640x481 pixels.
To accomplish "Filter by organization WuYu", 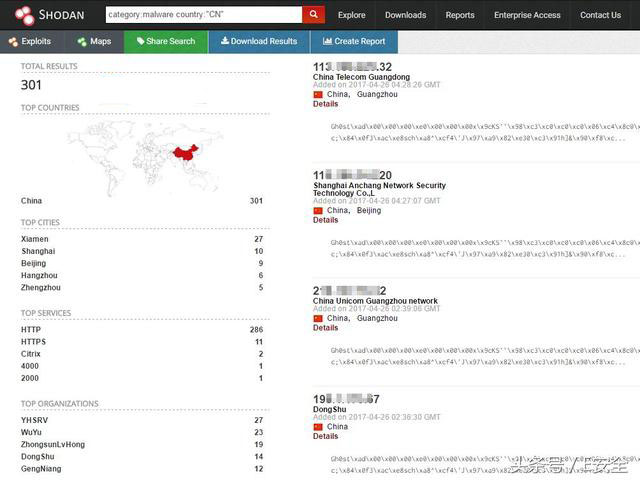I will click(x=142, y=432).
